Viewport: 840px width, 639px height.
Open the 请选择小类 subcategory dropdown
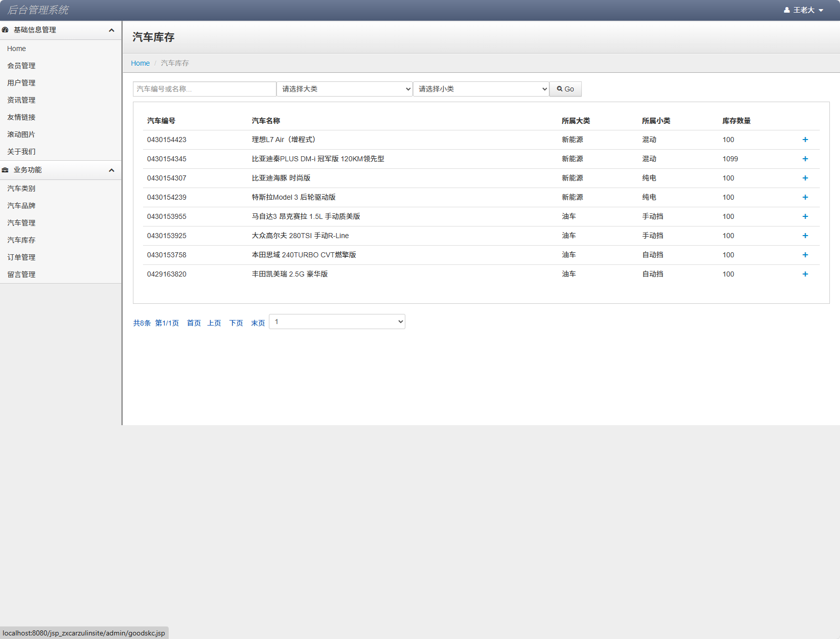tap(481, 89)
